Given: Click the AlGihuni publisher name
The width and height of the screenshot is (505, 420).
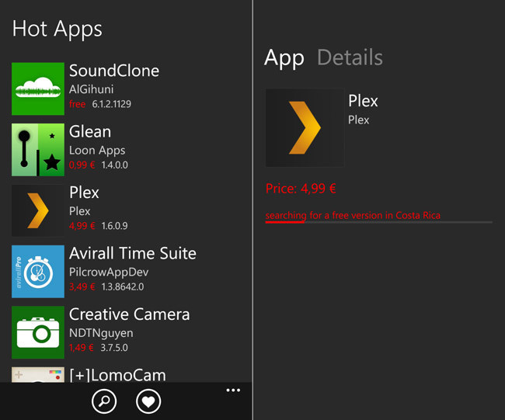Looking at the screenshot, I should [x=91, y=89].
